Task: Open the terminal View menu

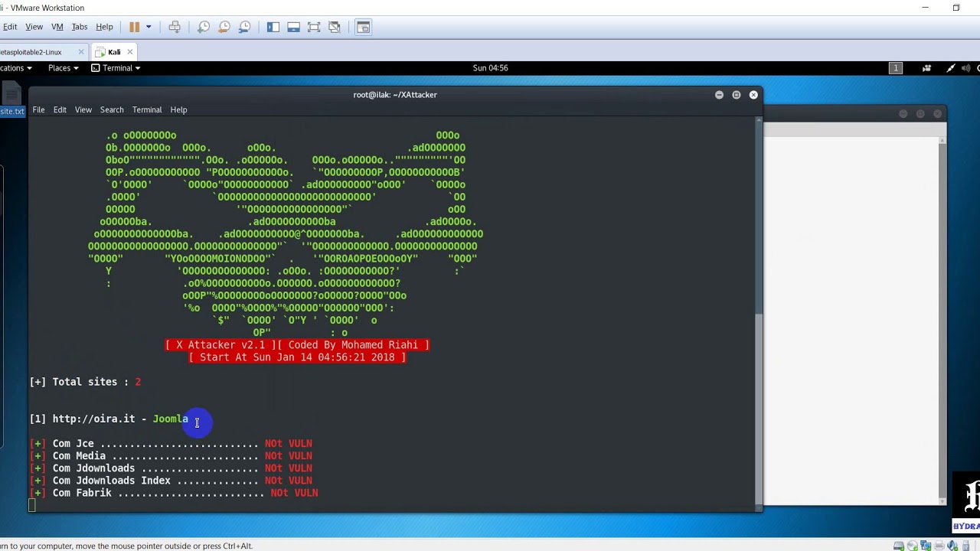Action: [83, 109]
